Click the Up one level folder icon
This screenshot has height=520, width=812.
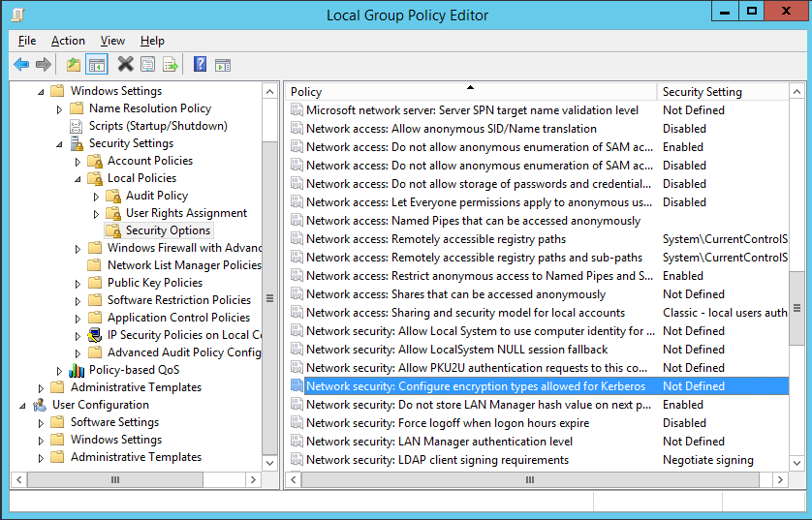pos(74,65)
